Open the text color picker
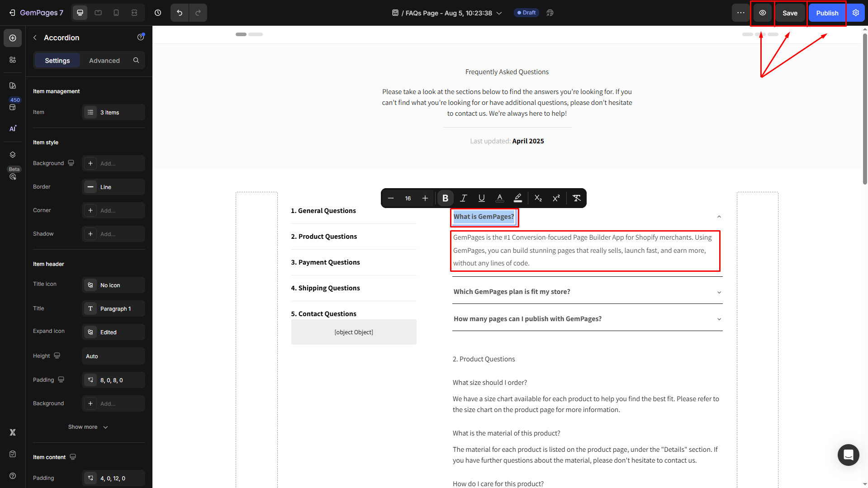The width and height of the screenshot is (868, 488). click(x=499, y=198)
